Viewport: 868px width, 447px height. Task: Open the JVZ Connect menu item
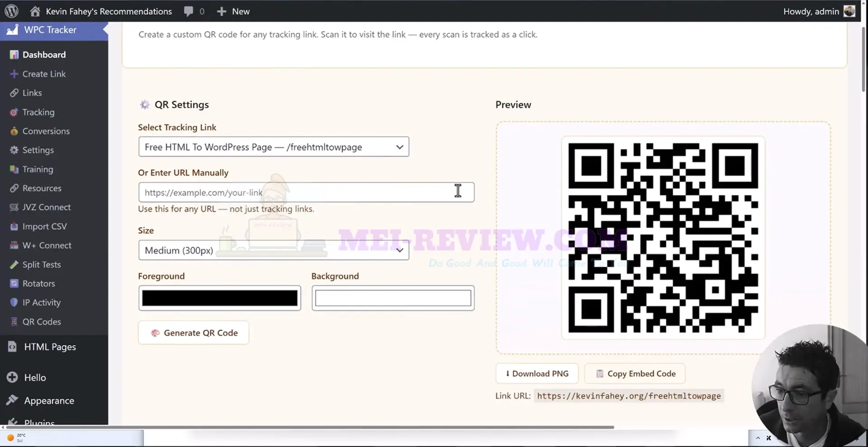coord(47,207)
